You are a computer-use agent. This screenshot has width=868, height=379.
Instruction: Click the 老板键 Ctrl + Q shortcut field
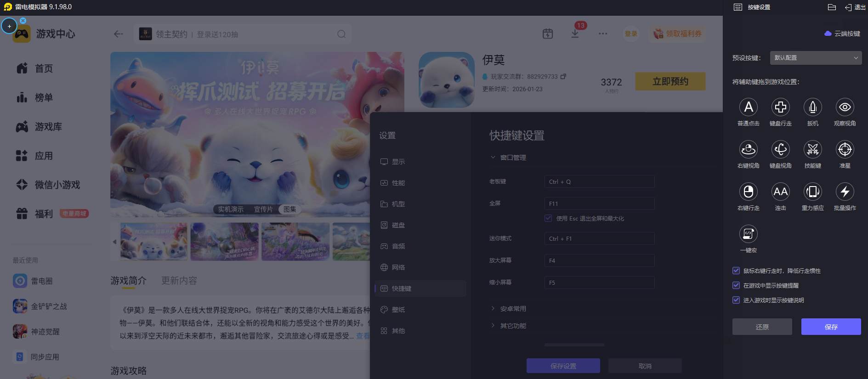coord(600,181)
